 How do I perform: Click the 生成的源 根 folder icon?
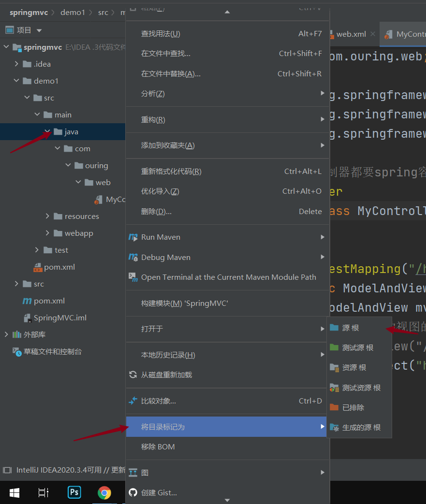point(334,427)
